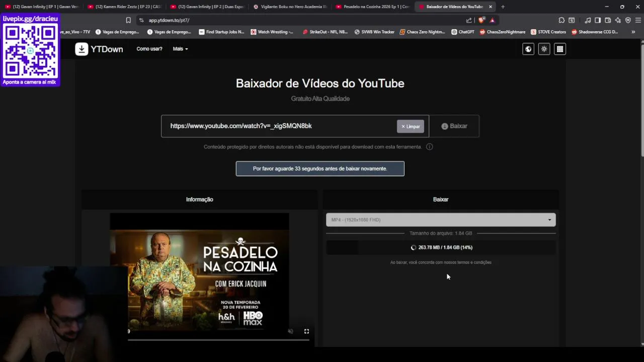Click the Baixar panel header
Screen dimensions: 644x362
click(441, 200)
